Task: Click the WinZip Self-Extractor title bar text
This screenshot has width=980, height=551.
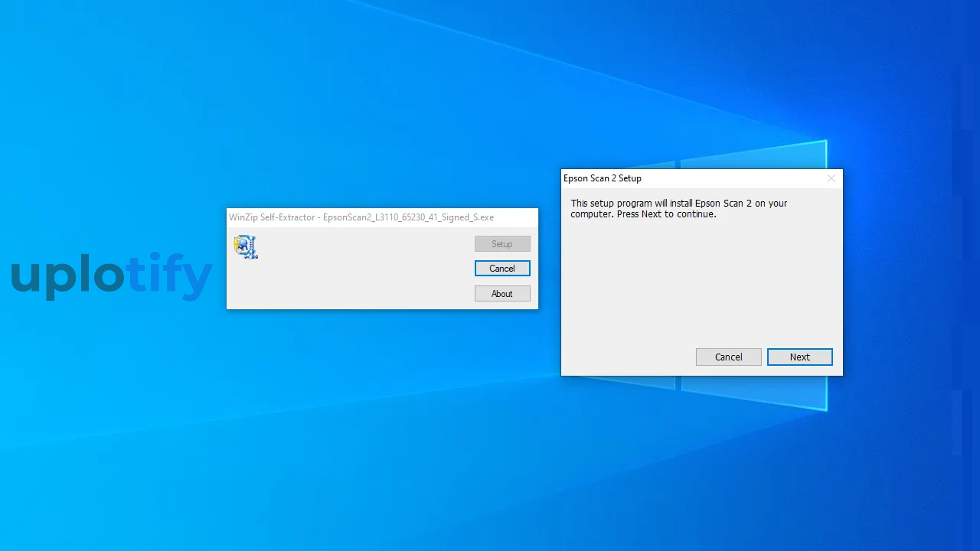Action: [361, 217]
